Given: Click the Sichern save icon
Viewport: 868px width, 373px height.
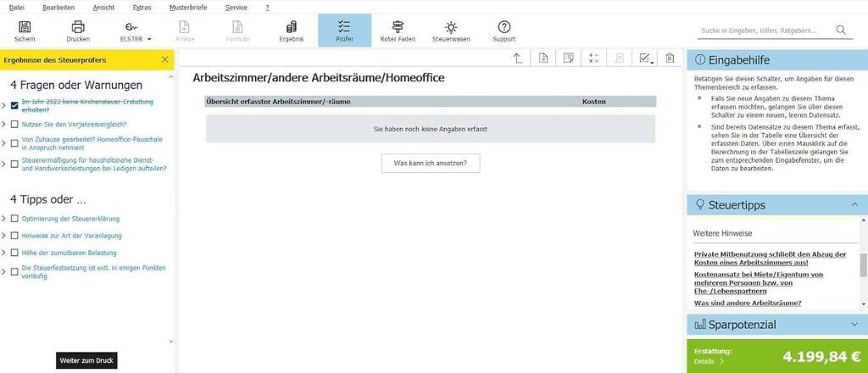Looking at the screenshot, I should [x=25, y=30].
